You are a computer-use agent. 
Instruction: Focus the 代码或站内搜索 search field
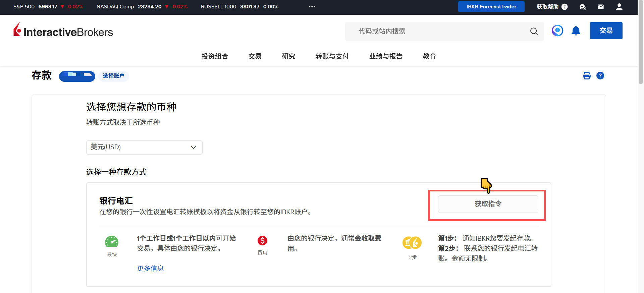coord(436,31)
